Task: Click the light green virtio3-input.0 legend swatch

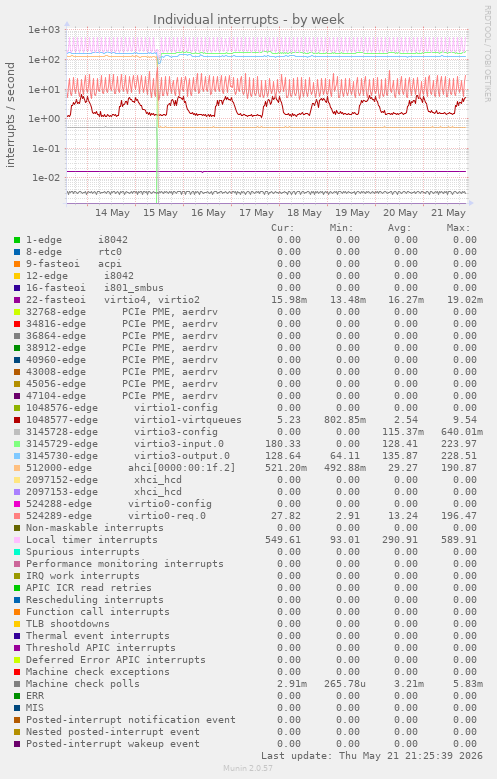Action: [17, 444]
